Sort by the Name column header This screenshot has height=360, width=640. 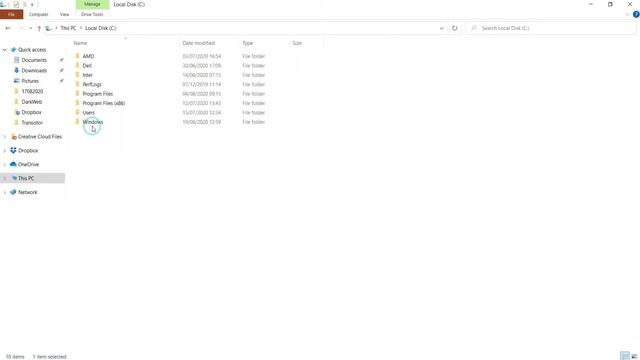coord(80,43)
